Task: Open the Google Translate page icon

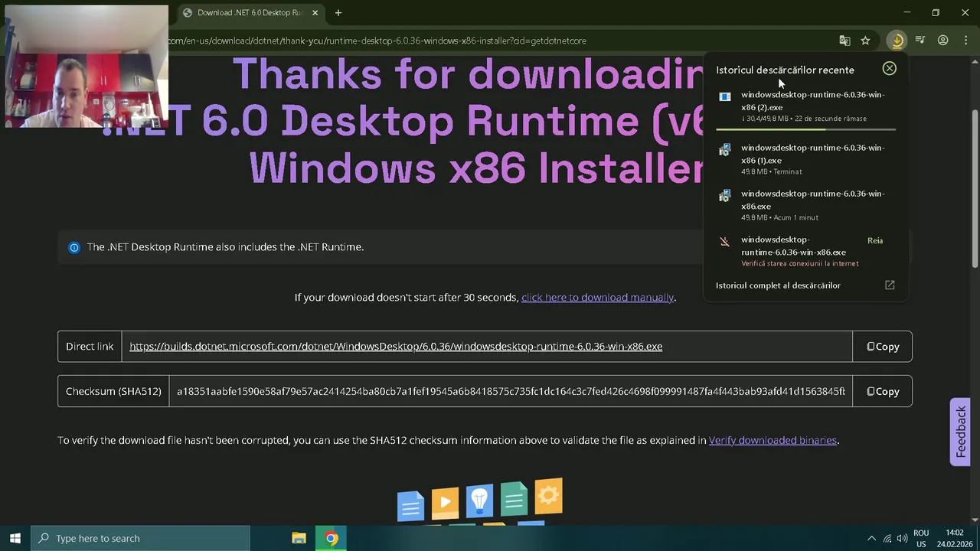Action: pos(844,41)
